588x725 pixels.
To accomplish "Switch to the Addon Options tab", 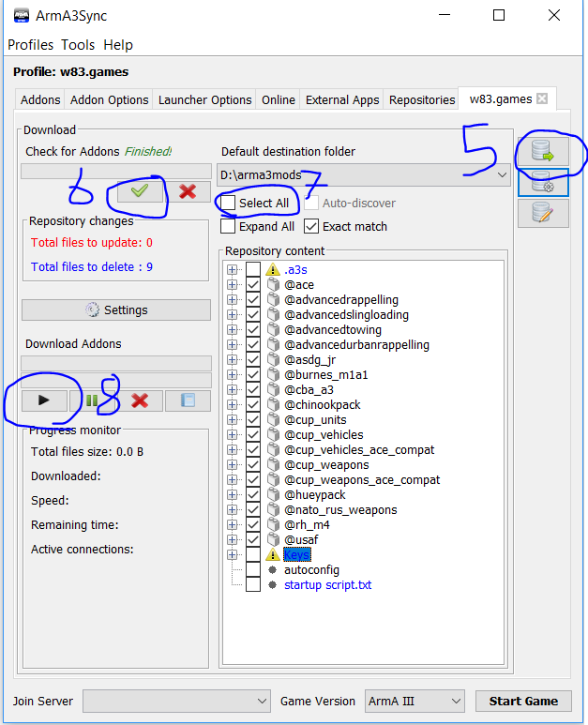I will [x=109, y=99].
